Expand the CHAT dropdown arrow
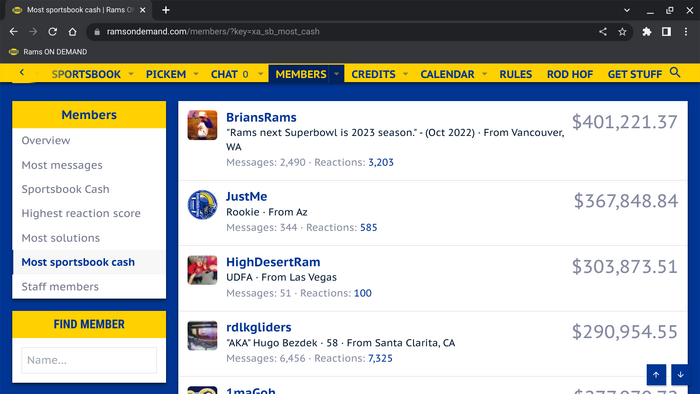700x394 pixels. tap(260, 74)
